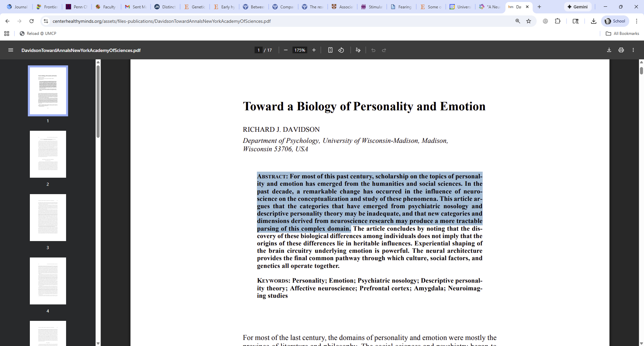644x346 pixels.
Task: Open Chrome's three-dot customize menu
Action: coord(637,21)
